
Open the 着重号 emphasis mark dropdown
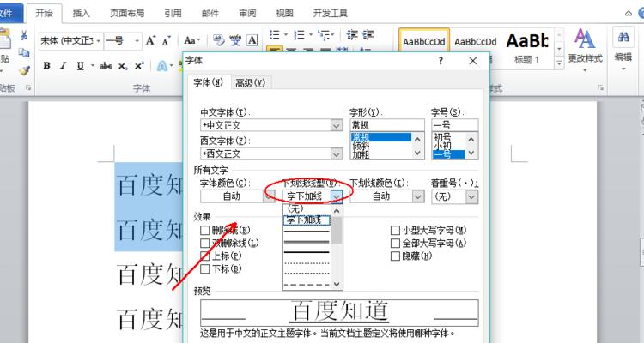tap(471, 196)
